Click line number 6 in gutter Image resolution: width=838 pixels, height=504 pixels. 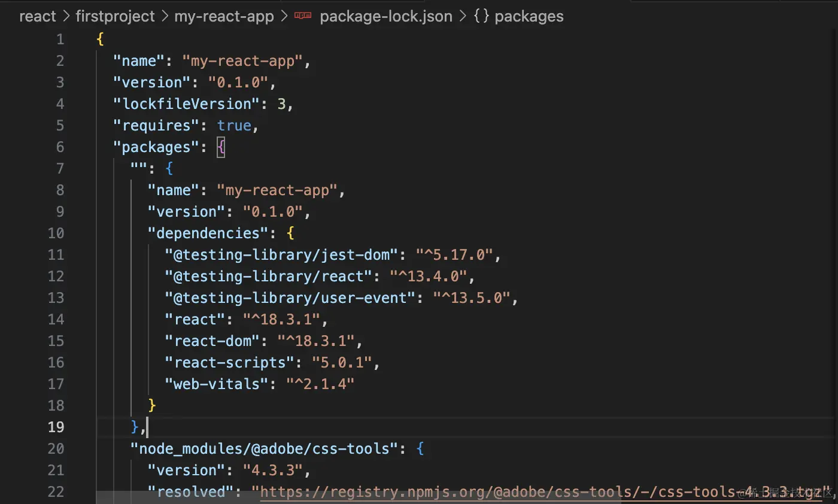pyautogui.click(x=59, y=147)
